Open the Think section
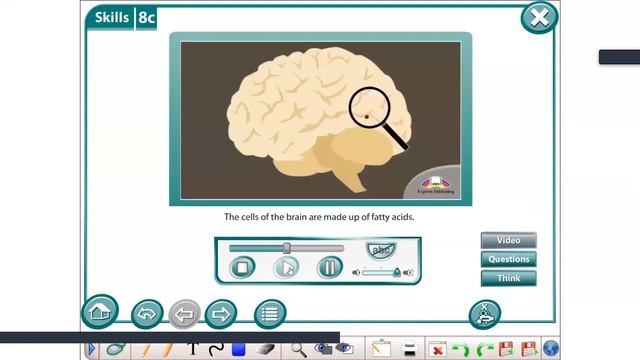This screenshot has width=640, height=360. pos(509,278)
